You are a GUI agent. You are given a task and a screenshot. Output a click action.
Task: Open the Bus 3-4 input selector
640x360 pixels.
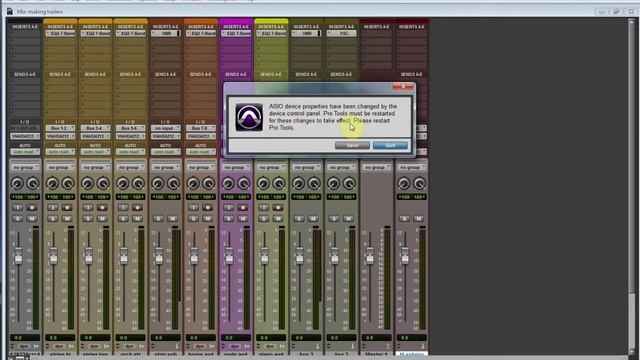click(95, 128)
